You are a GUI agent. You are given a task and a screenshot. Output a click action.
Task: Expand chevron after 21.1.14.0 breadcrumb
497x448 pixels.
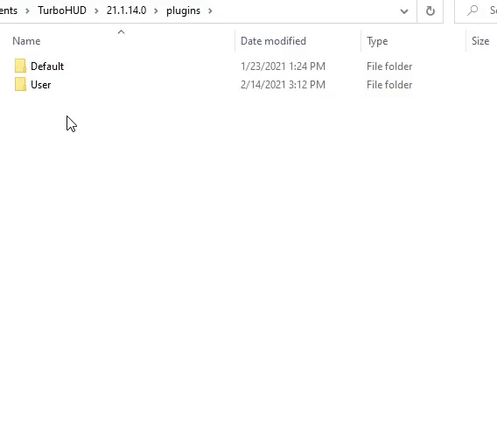click(x=156, y=11)
